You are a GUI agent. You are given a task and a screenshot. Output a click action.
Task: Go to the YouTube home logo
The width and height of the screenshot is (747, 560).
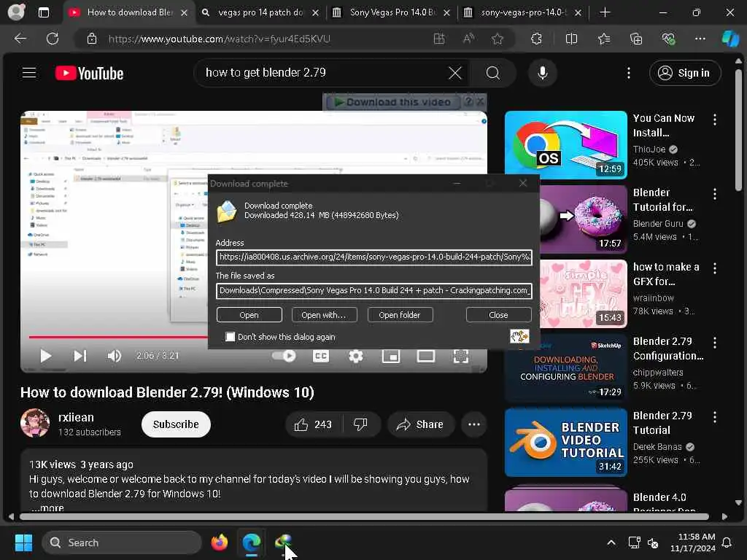(89, 74)
